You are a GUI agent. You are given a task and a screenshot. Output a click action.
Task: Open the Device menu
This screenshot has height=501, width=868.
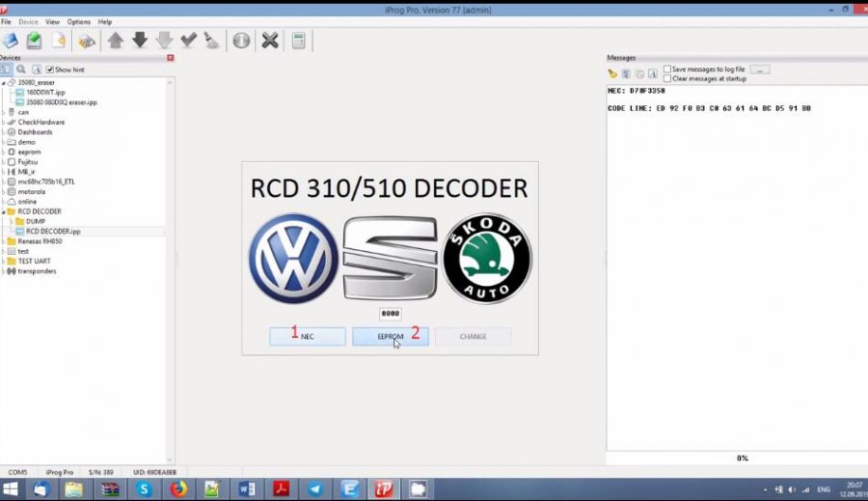click(x=28, y=21)
